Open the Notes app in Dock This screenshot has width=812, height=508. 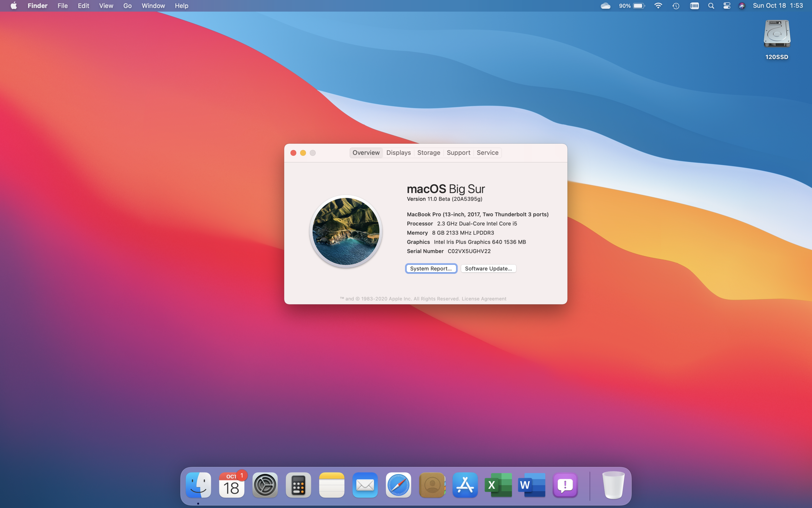tap(332, 485)
